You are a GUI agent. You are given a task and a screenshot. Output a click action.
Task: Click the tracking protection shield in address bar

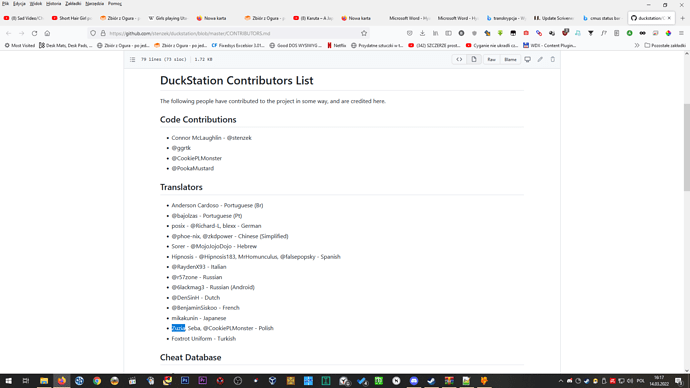click(93, 33)
